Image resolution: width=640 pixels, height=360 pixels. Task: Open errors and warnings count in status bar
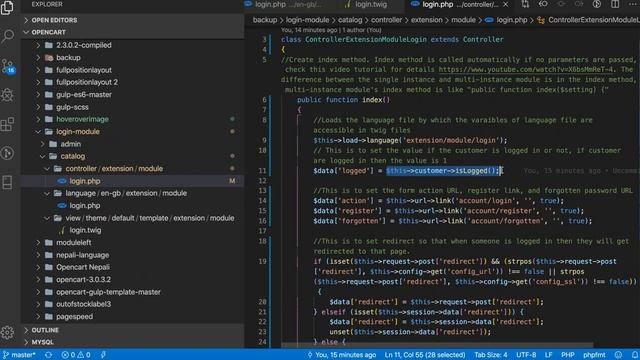(76, 355)
